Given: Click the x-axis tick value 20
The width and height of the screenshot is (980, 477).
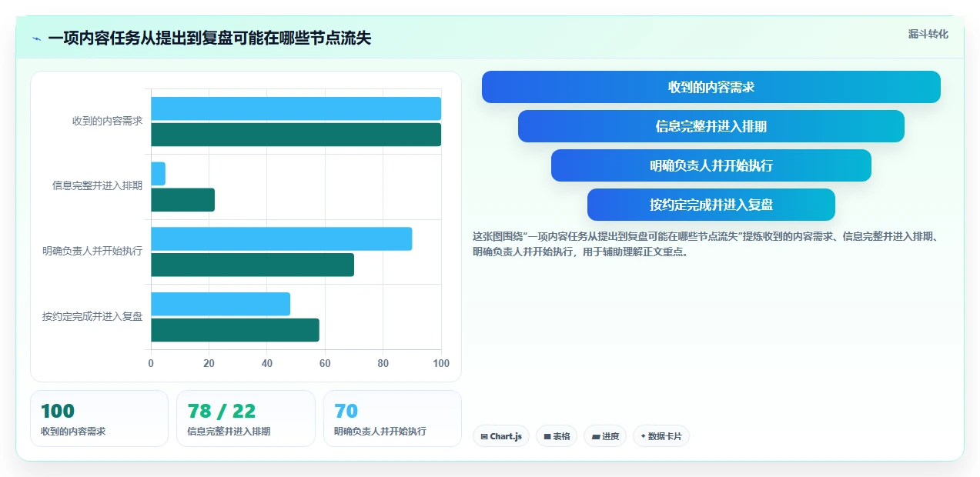Looking at the screenshot, I should [x=209, y=363].
